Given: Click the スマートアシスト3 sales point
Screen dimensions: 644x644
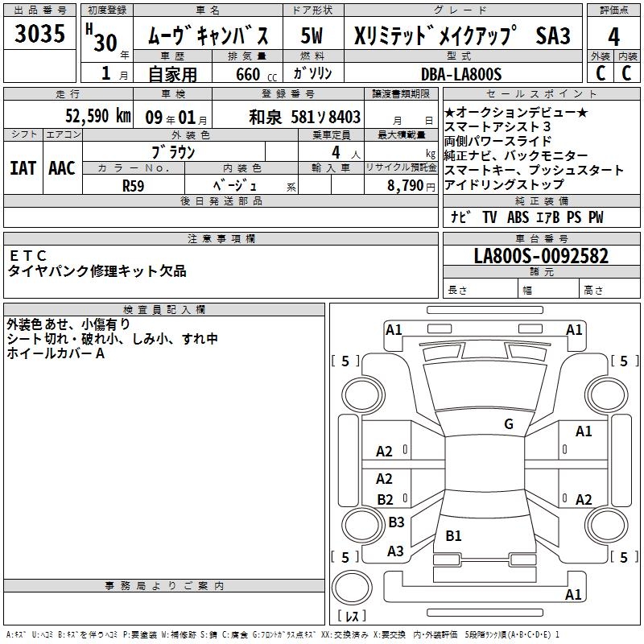Looking at the screenshot, I should pyautogui.click(x=497, y=126).
